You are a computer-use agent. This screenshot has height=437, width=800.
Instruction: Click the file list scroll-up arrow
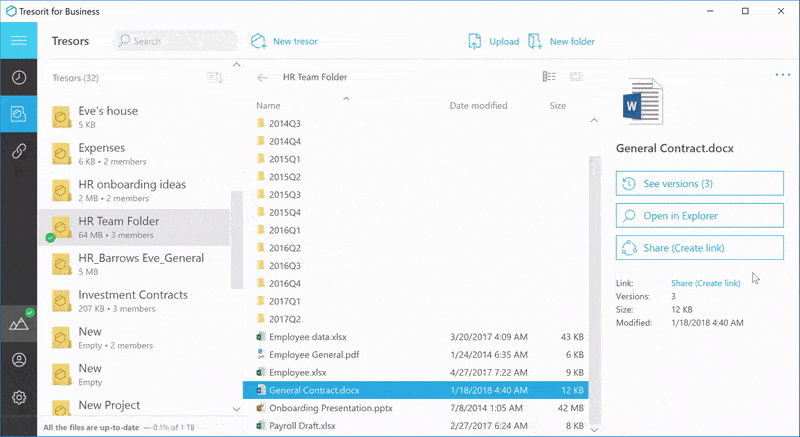pyautogui.click(x=594, y=120)
